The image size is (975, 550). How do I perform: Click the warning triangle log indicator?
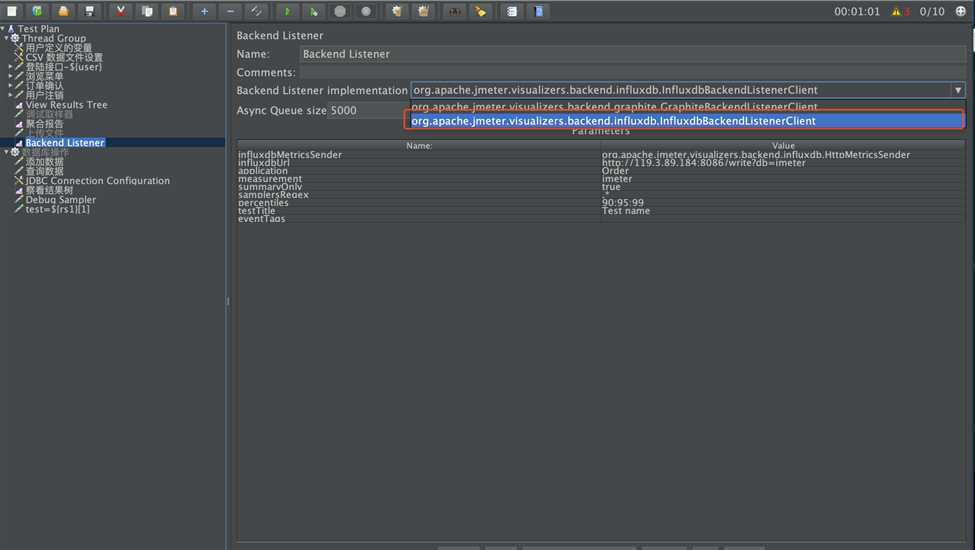[896, 11]
